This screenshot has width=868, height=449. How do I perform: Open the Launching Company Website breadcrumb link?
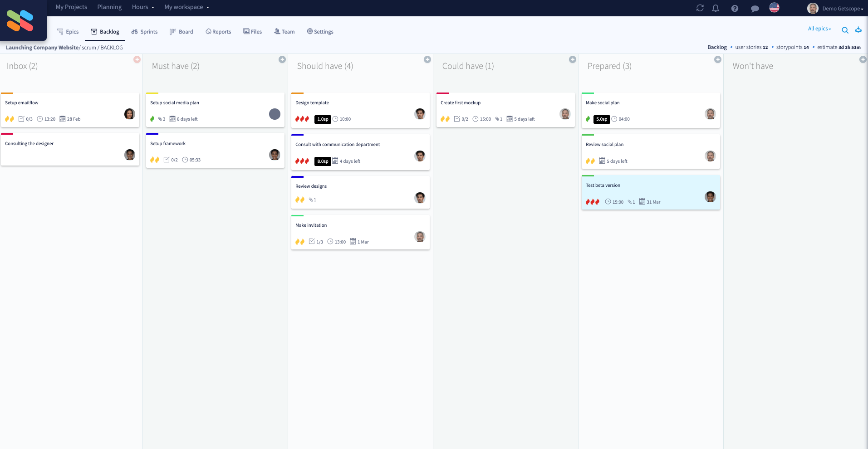click(42, 47)
